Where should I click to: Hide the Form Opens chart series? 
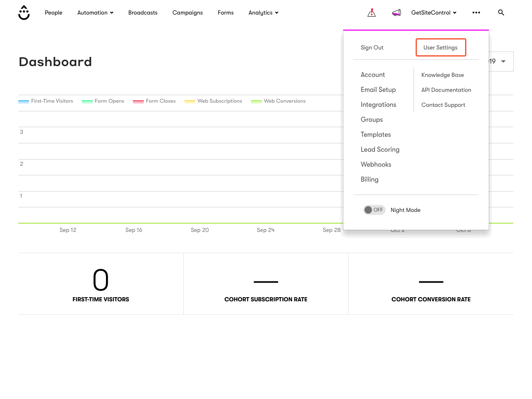pos(103,101)
